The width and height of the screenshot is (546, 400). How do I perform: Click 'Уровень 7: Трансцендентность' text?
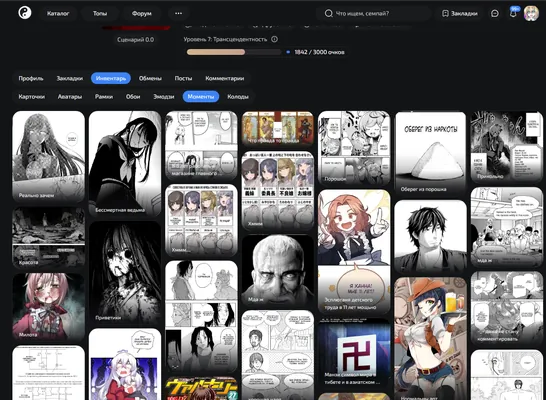[225, 39]
